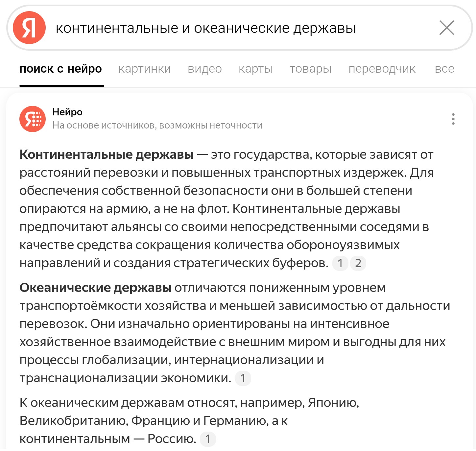The height and width of the screenshot is (451, 476).
Task: Click the Yandex logo in search bar
Action: tap(29, 28)
